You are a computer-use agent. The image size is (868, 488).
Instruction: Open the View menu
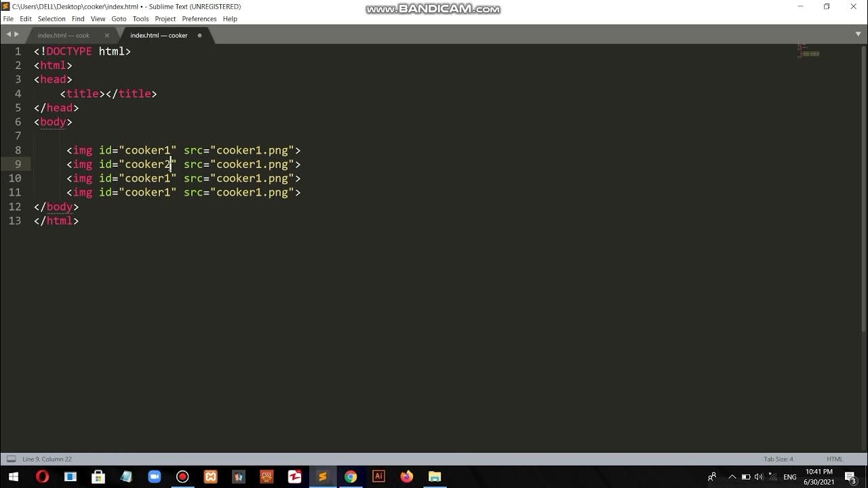tap(98, 19)
